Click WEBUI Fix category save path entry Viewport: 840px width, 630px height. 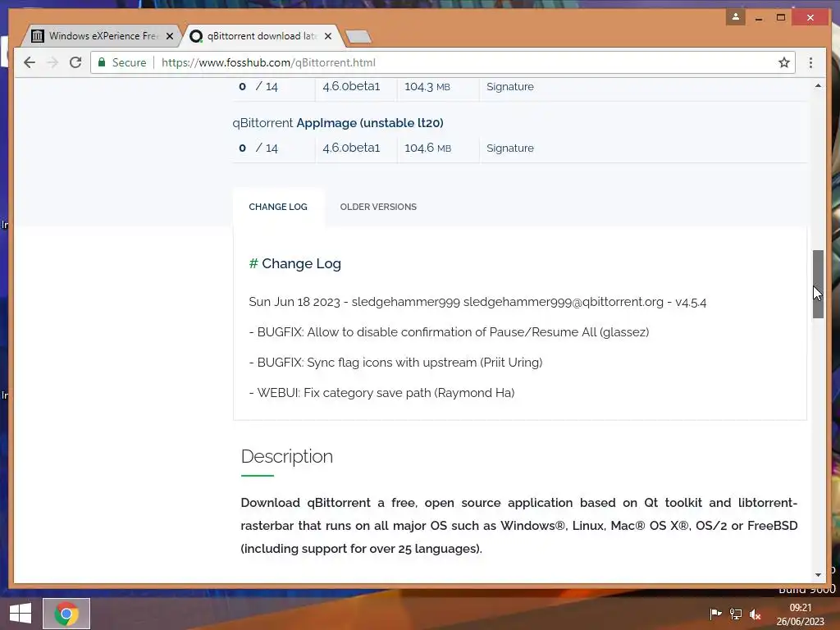pos(382,393)
